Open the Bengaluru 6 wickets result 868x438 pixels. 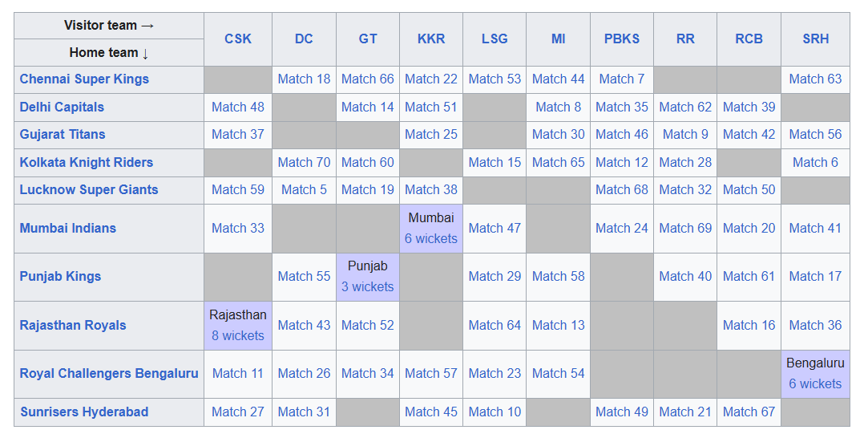click(815, 383)
